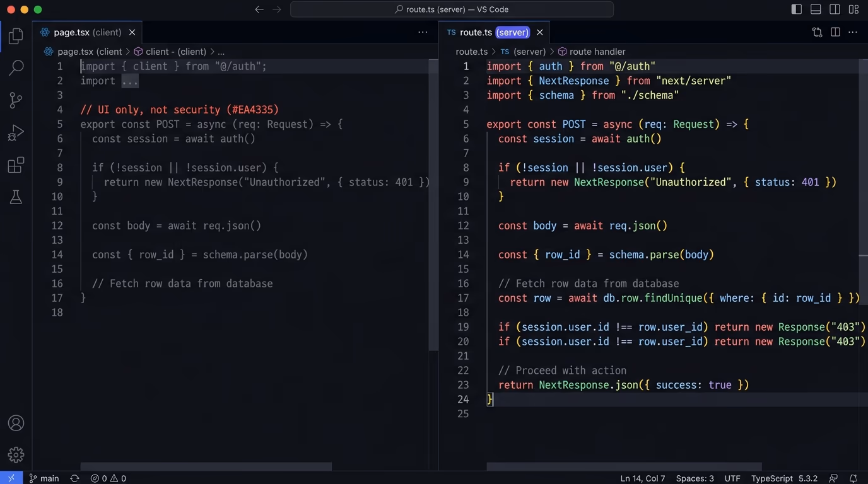Click the remote window indicator in status bar

pos(11,478)
